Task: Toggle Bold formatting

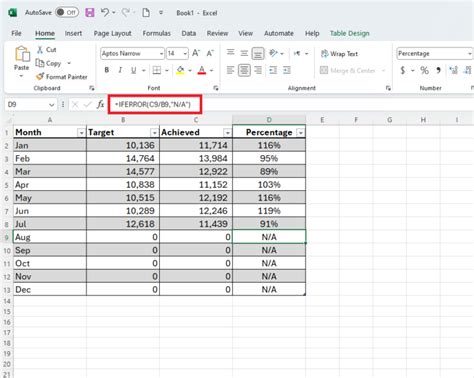Action: tap(107, 70)
